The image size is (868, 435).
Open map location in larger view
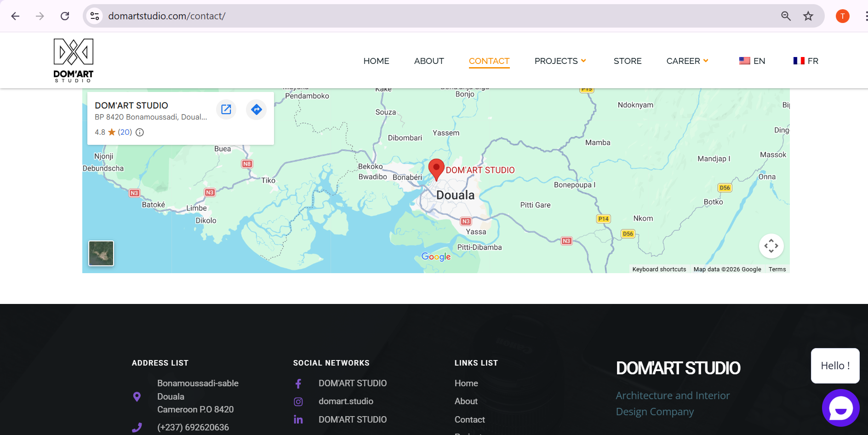pos(226,109)
